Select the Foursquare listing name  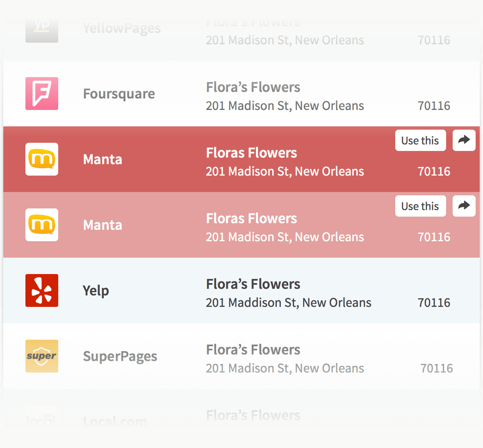click(119, 94)
